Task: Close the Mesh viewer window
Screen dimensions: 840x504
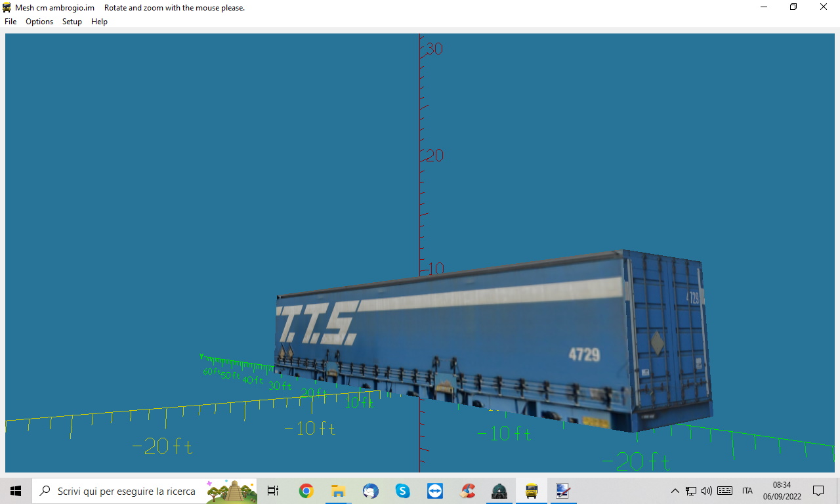Action: 824,7
